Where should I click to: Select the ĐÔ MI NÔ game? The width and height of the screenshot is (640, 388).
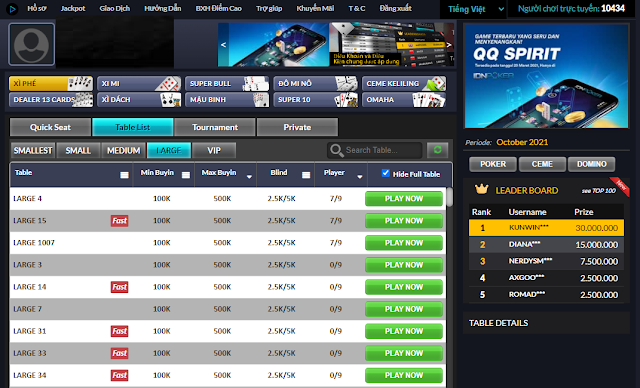(316, 83)
